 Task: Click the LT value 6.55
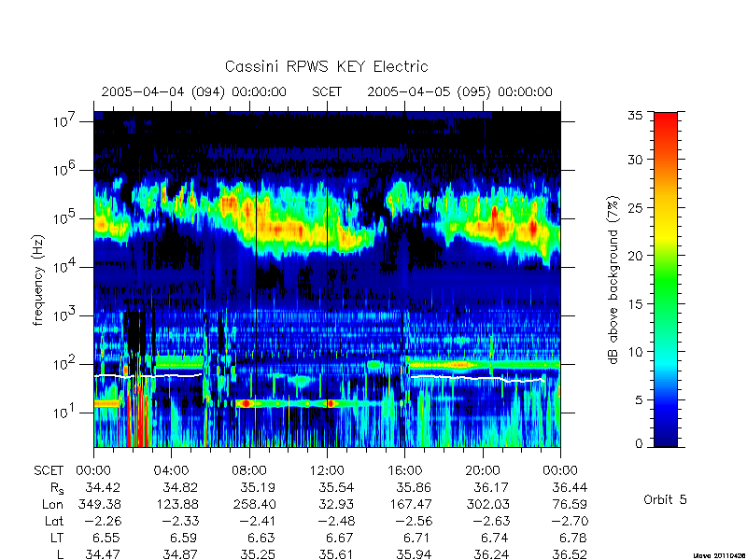click(x=106, y=539)
